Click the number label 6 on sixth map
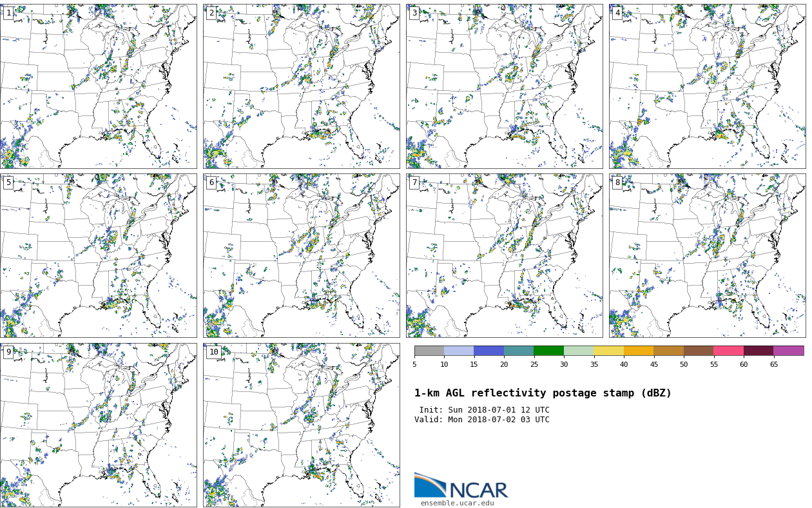Image resolution: width=812 pixels, height=508 pixels. coord(211,182)
